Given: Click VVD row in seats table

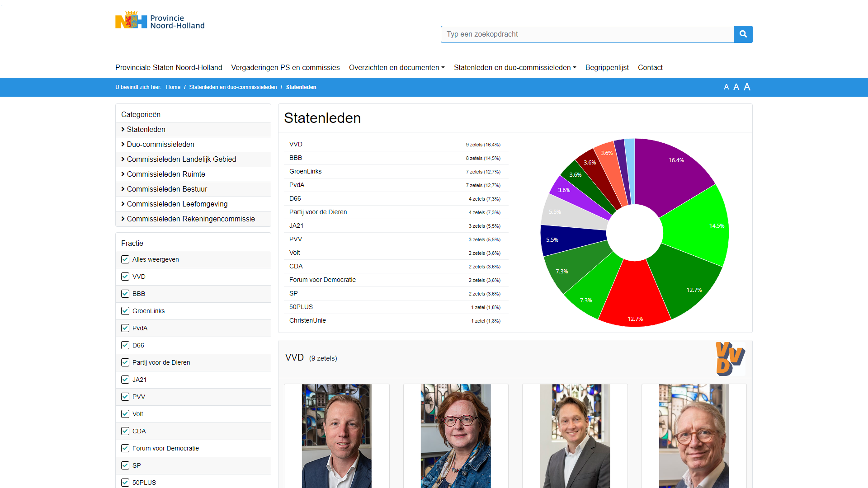Looking at the screenshot, I should click(396, 145).
